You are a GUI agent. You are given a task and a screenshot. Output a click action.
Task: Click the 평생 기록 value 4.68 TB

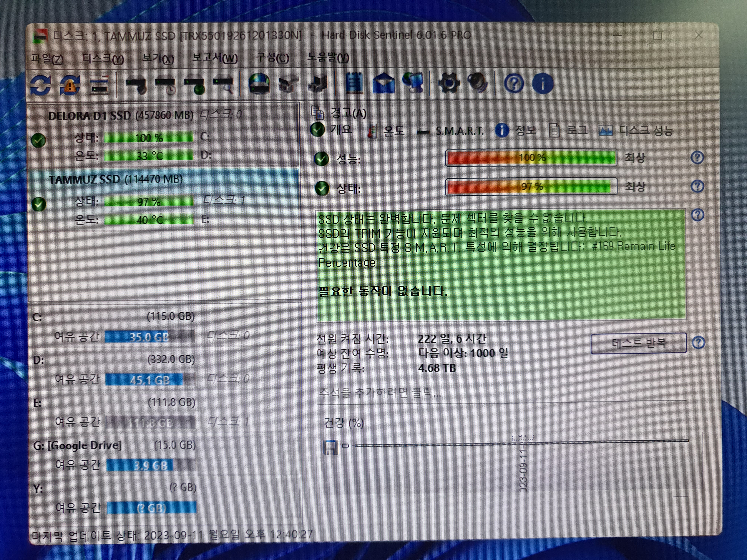437,368
